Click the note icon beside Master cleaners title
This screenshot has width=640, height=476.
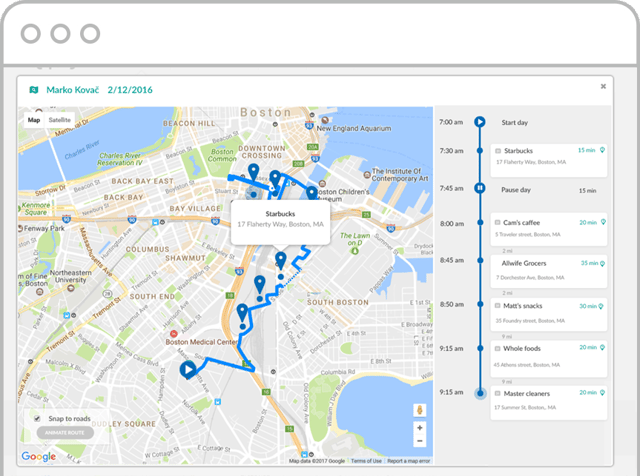click(498, 394)
